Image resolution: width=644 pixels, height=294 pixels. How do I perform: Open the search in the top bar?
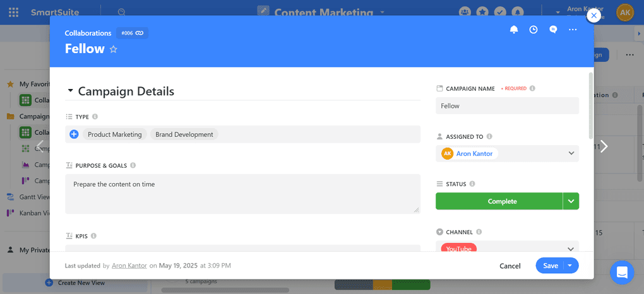click(121, 13)
